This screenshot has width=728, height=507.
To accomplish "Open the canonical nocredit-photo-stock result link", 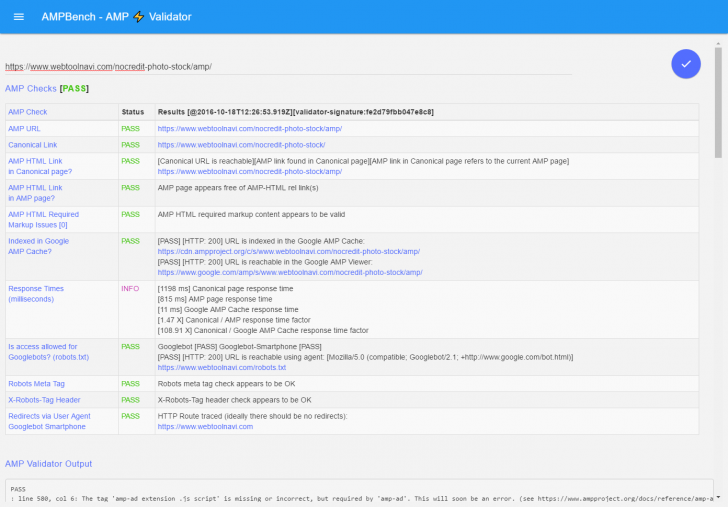I will (x=241, y=145).
